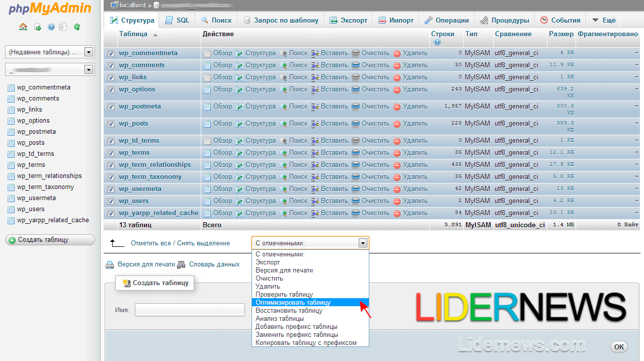Click the Структура icon in wp_comments row
The image size is (644, 361).
(239, 65)
